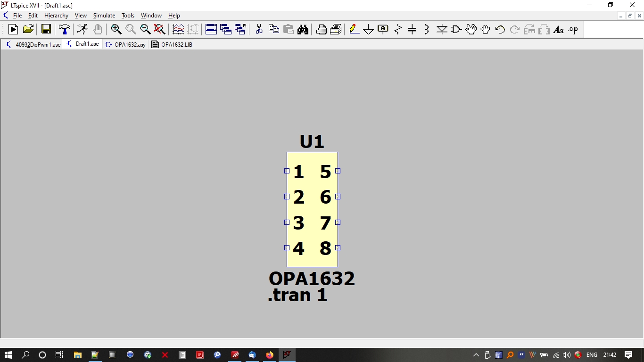Open the Hierarchy menu
The image size is (644, 362).
56,16
